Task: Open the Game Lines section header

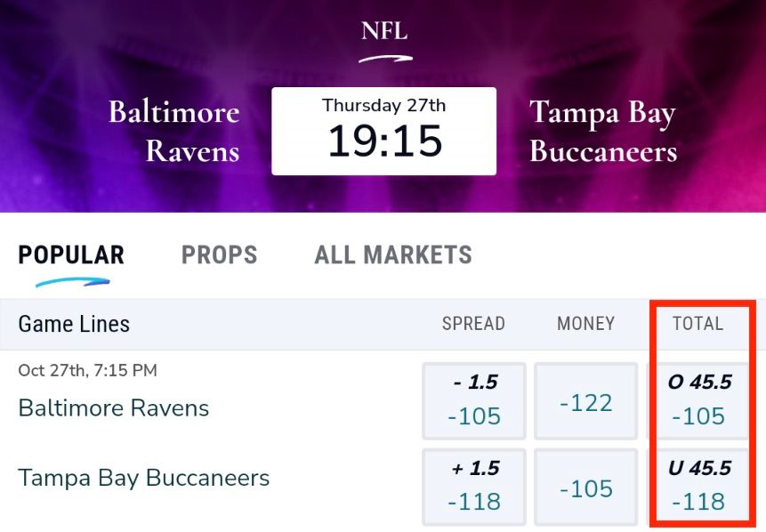Action: pos(73,324)
